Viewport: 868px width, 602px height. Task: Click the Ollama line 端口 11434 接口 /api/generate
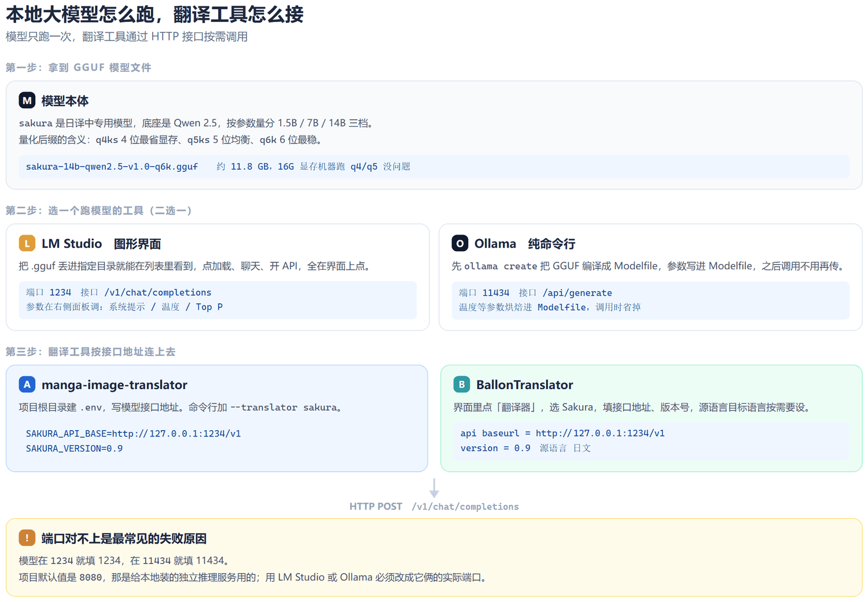(535, 293)
